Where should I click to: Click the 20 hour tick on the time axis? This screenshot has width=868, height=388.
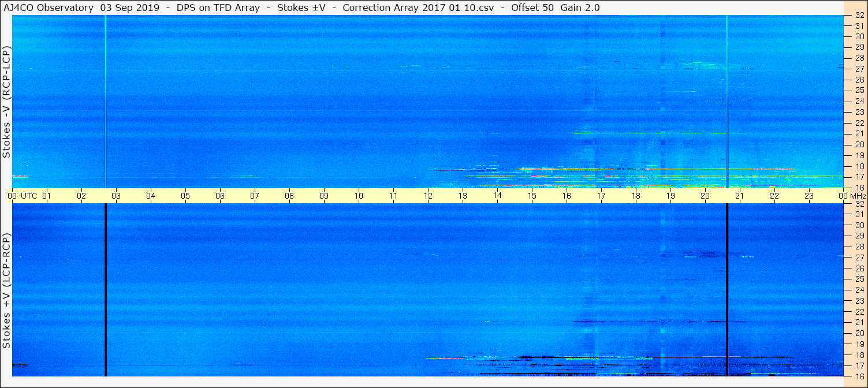[x=705, y=196]
